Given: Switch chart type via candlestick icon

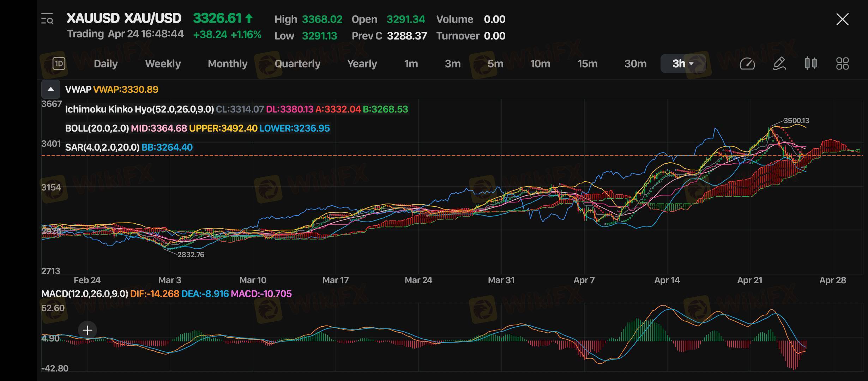Looking at the screenshot, I should coord(810,64).
